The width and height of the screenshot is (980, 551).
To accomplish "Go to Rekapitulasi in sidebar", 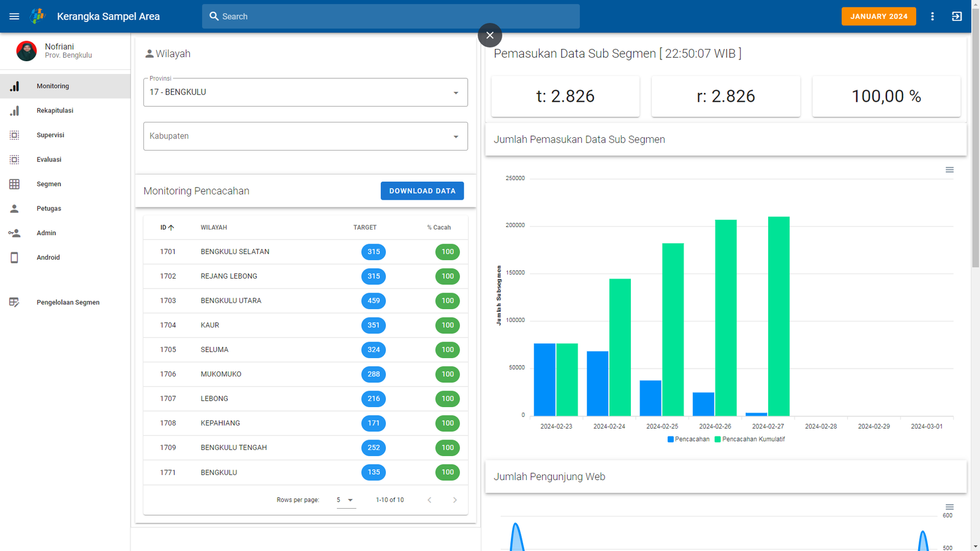I will 55,111.
